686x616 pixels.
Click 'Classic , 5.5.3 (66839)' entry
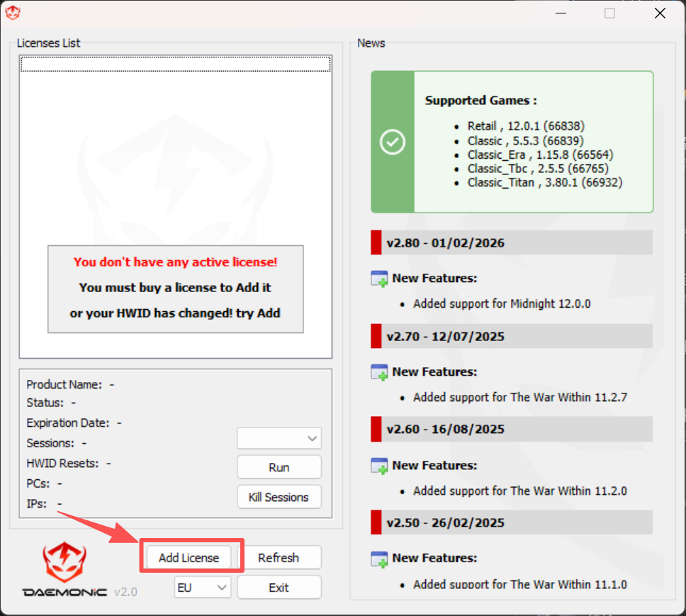click(525, 141)
